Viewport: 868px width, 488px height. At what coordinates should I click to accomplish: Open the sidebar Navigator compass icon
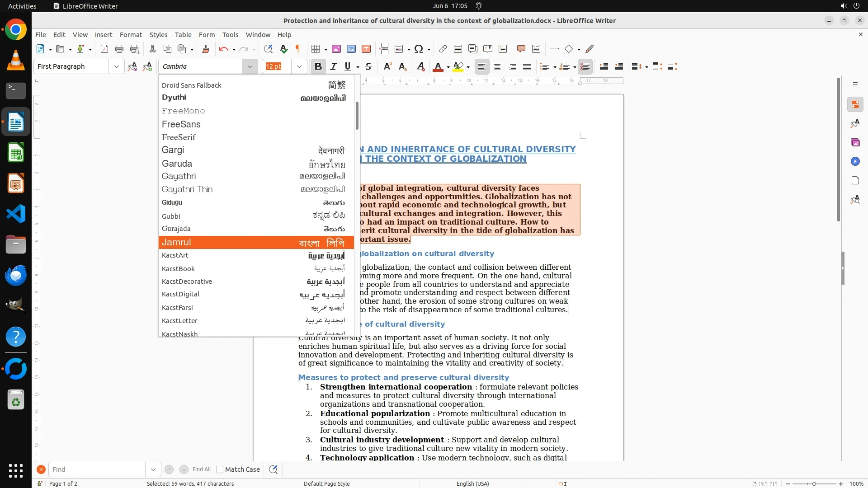point(855,161)
